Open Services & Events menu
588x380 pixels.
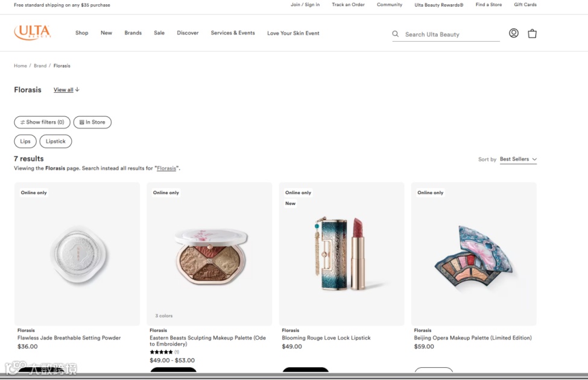[x=233, y=33]
